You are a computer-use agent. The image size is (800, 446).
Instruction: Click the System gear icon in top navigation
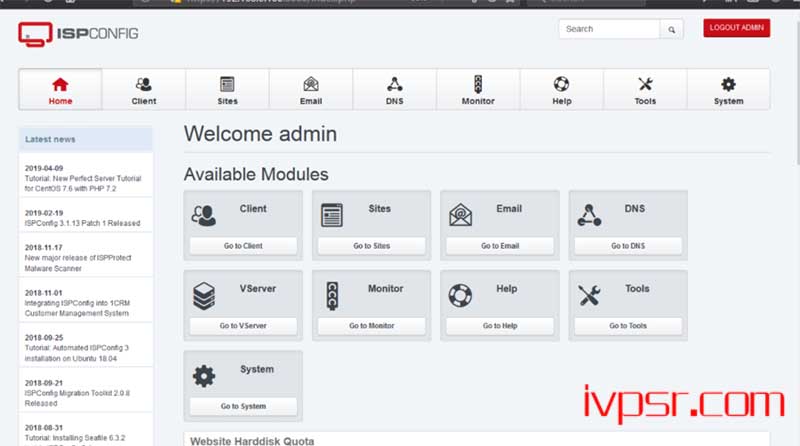(x=729, y=84)
